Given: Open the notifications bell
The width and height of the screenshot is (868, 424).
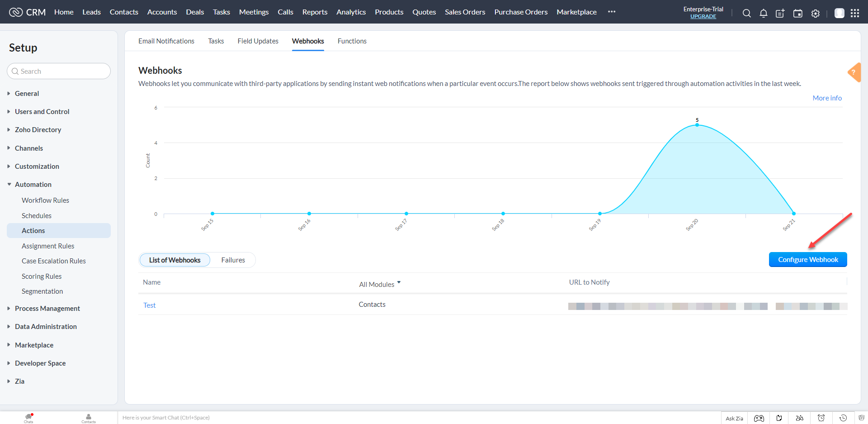Looking at the screenshot, I should pyautogui.click(x=763, y=13).
